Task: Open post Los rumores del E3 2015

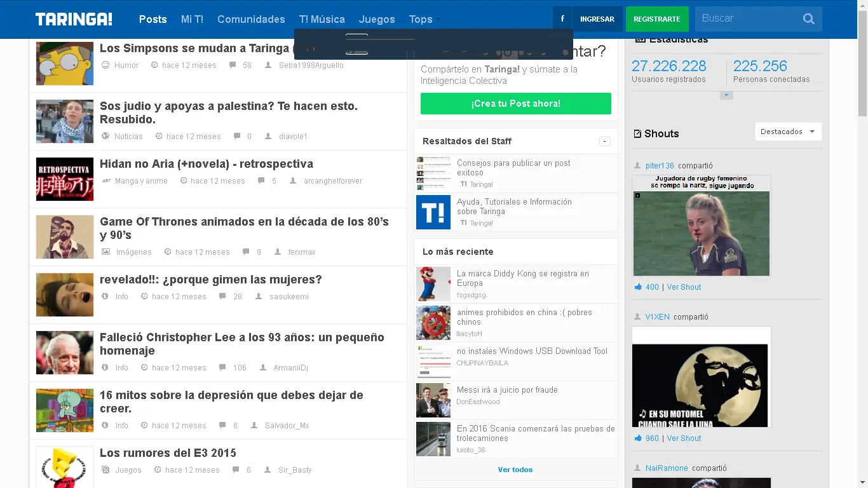Action: [x=168, y=453]
